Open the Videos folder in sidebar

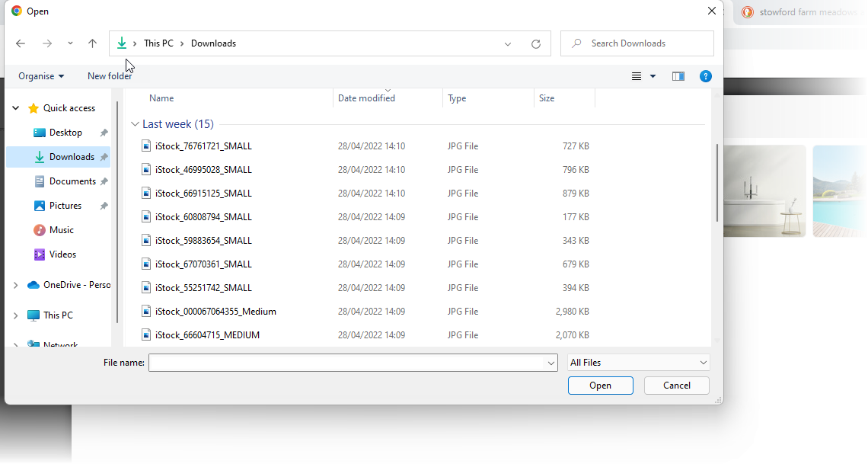(62, 254)
